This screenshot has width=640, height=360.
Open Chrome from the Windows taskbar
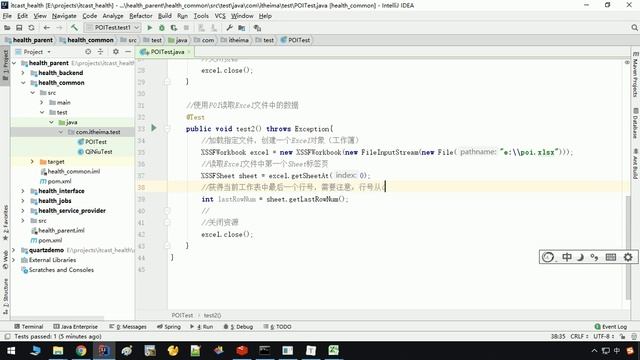[81, 351]
